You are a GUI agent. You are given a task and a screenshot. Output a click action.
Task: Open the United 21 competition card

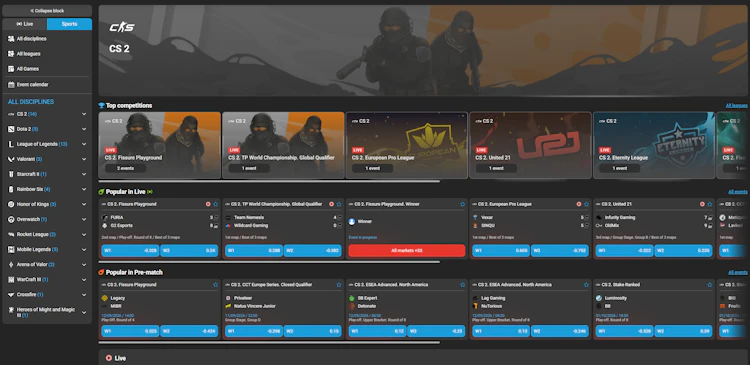tap(530, 145)
